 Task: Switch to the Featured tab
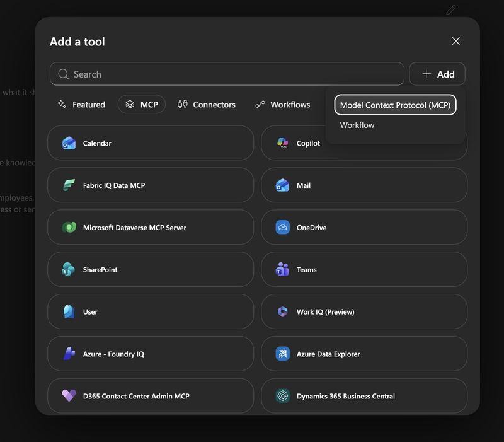pos(81,105)
